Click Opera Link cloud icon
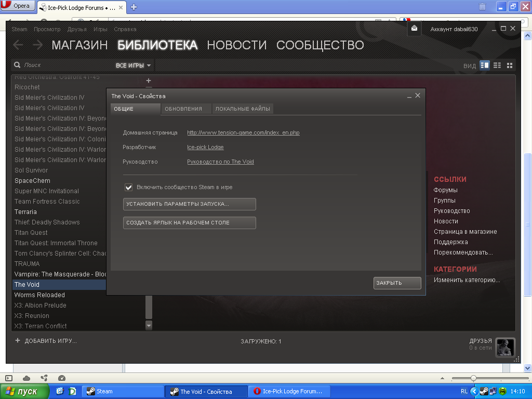Image resolution: width=532 pixels, height=399 pixels. pos(26,378)
